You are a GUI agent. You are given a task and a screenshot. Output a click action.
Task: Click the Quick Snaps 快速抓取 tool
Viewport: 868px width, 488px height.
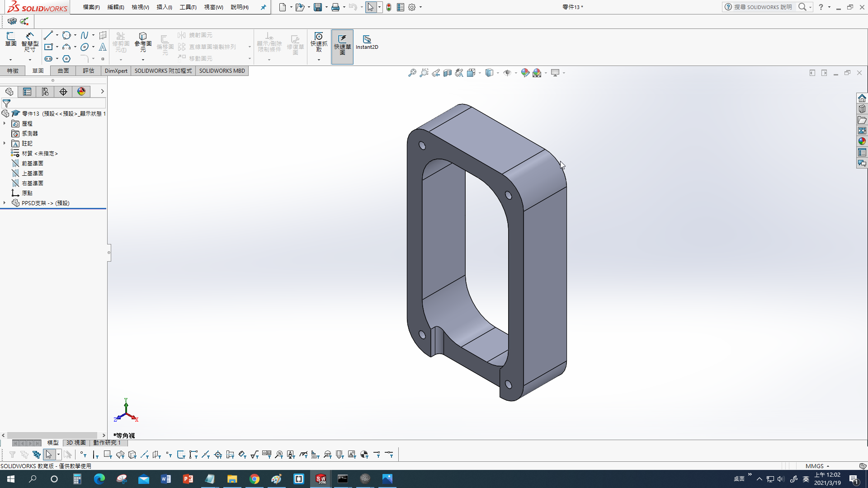click(319, 42)
